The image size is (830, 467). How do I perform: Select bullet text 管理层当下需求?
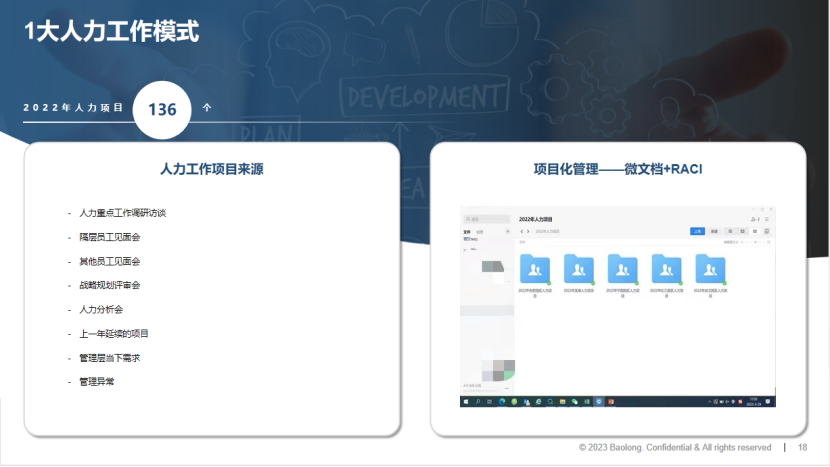(x=110, y=358)
